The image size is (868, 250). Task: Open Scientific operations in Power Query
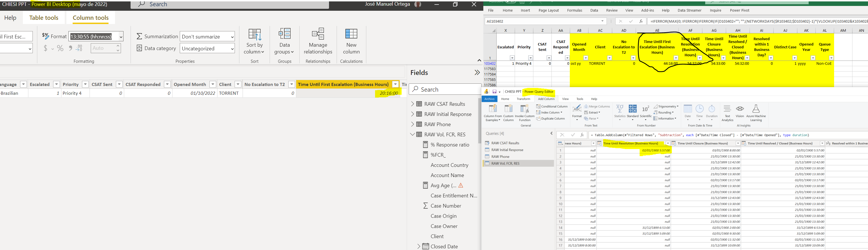646,113
